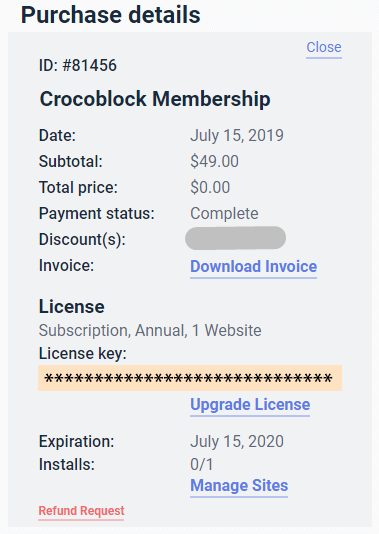Click the expiration date July 15, 2020
The image size is (379, 534).
pos(237,441)
